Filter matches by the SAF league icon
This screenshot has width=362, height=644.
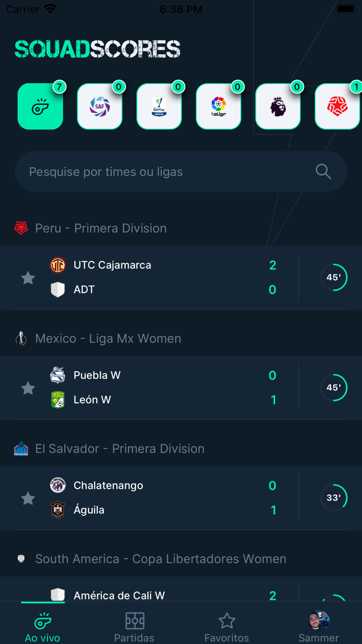point(100,107)
